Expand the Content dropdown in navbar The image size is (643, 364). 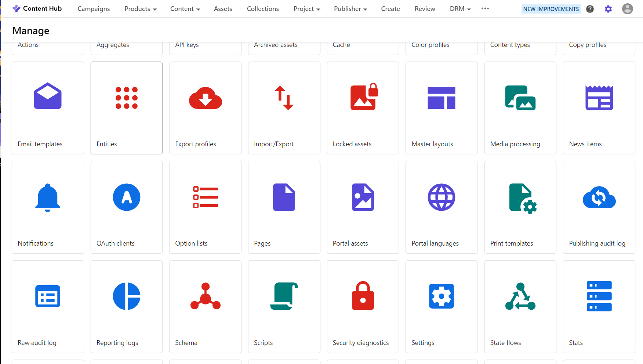point(185,9)
